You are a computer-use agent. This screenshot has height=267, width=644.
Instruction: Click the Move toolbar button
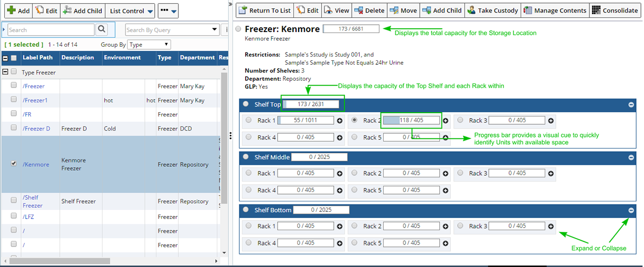click(403, 10)
